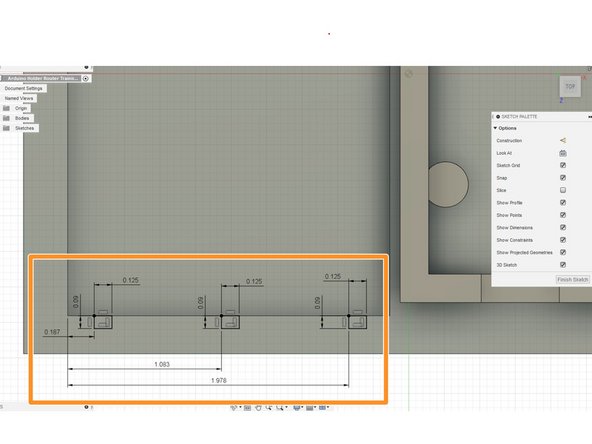Toggle the 3D Sketch checkbox

563,265
